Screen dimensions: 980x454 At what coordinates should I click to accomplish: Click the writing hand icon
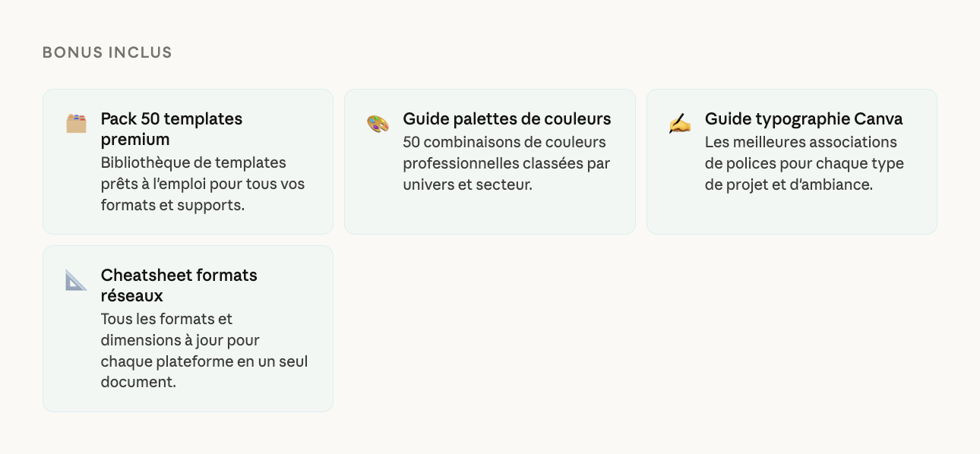click(679, 123)
